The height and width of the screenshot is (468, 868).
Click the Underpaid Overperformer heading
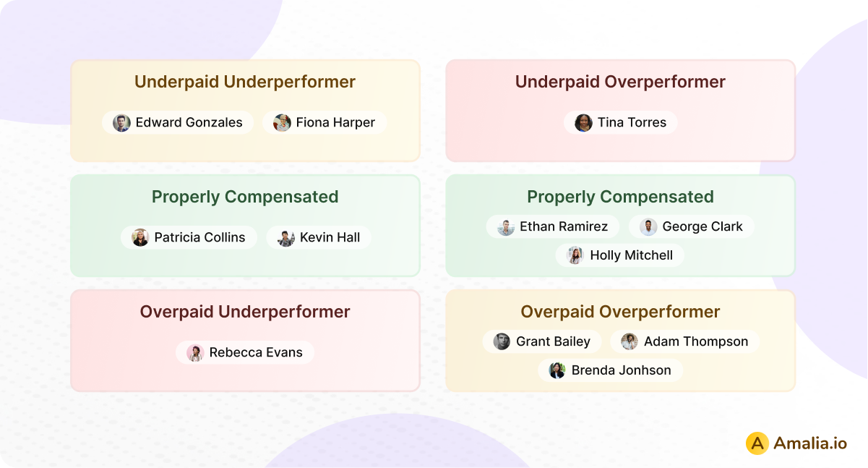[620, 82]
